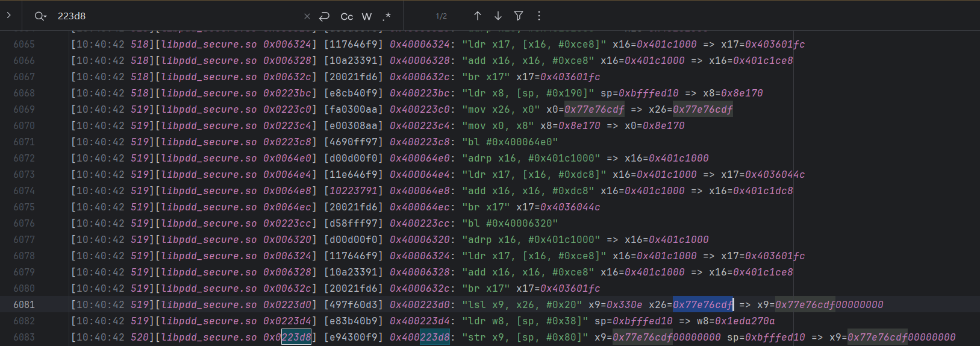Click the highlighted 400223d8 address match
This screenshot has width=980, height=346.
coord(435,338)
